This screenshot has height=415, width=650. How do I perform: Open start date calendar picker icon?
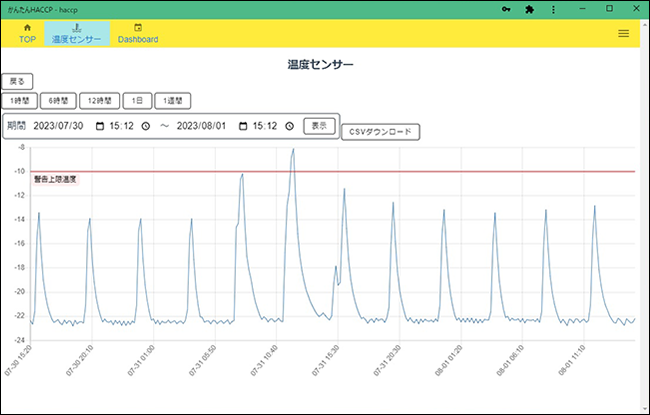click(99, 127)
